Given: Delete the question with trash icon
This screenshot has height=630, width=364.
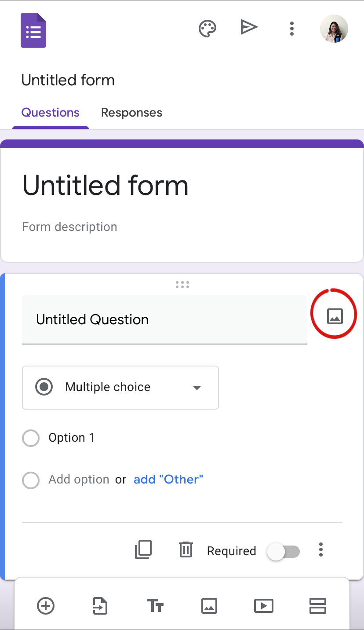Looking at the screenshot, I should (x=186, y=549).
